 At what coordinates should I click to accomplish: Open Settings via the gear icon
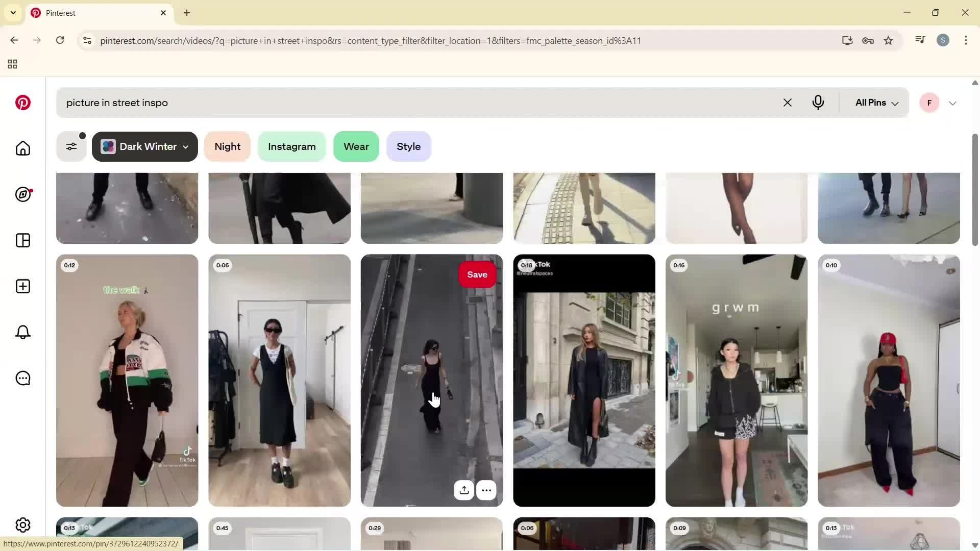tap(22, 524)
